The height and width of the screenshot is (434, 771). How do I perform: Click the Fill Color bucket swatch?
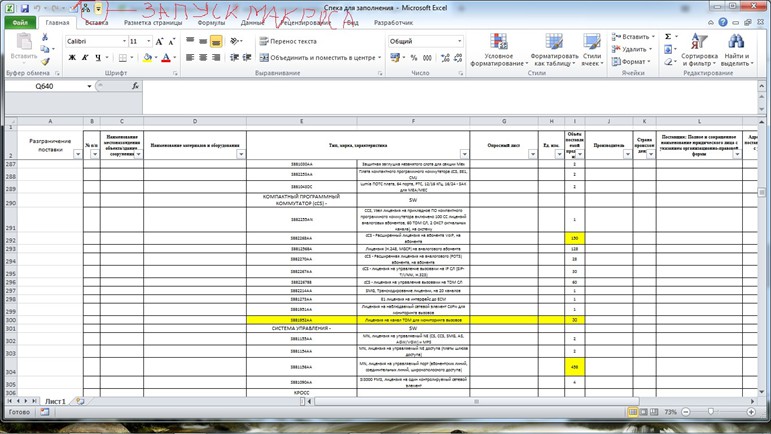point(148,58)
